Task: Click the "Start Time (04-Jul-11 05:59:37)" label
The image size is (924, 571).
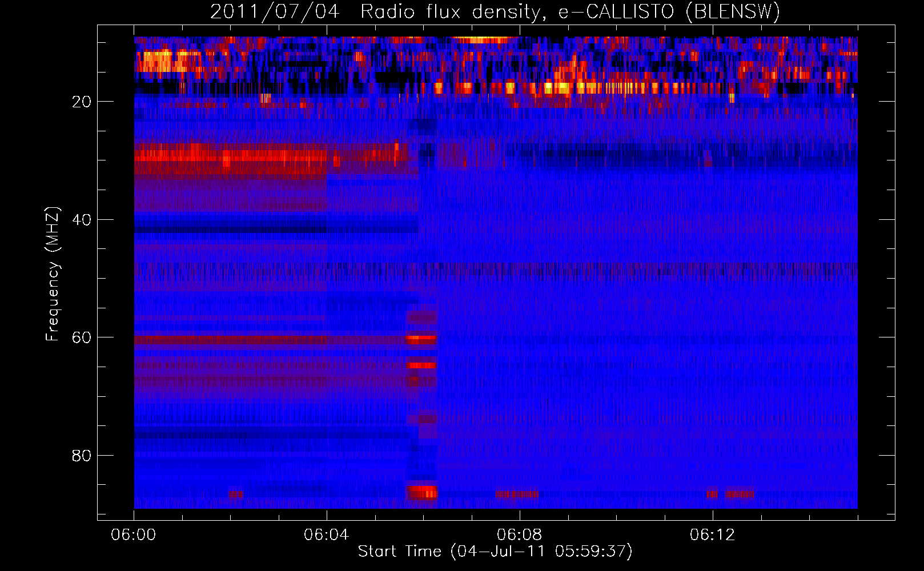Action: [495, 552]
